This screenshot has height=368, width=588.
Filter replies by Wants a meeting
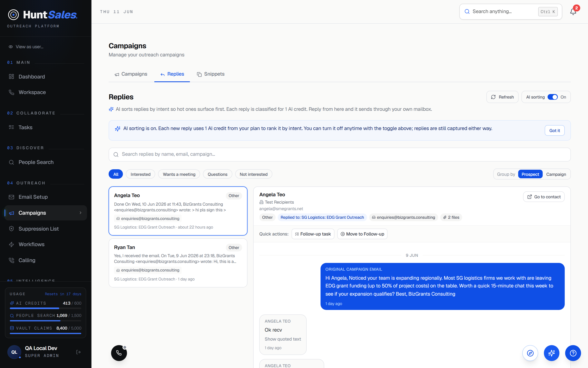[179, 174]
